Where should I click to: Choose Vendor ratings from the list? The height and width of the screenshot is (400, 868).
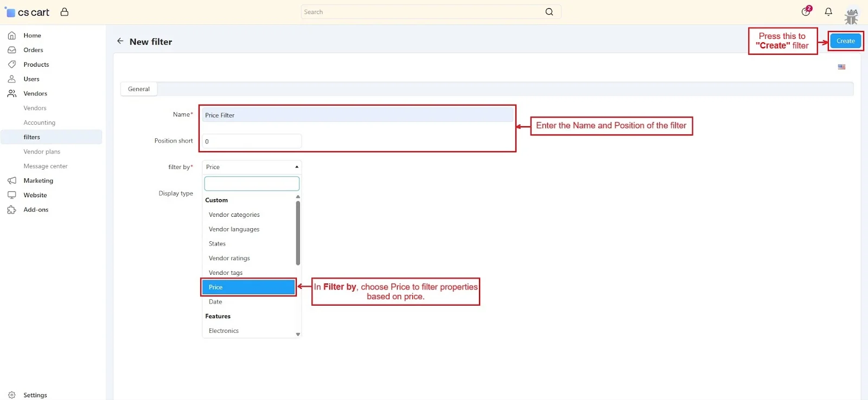point(229,259)
